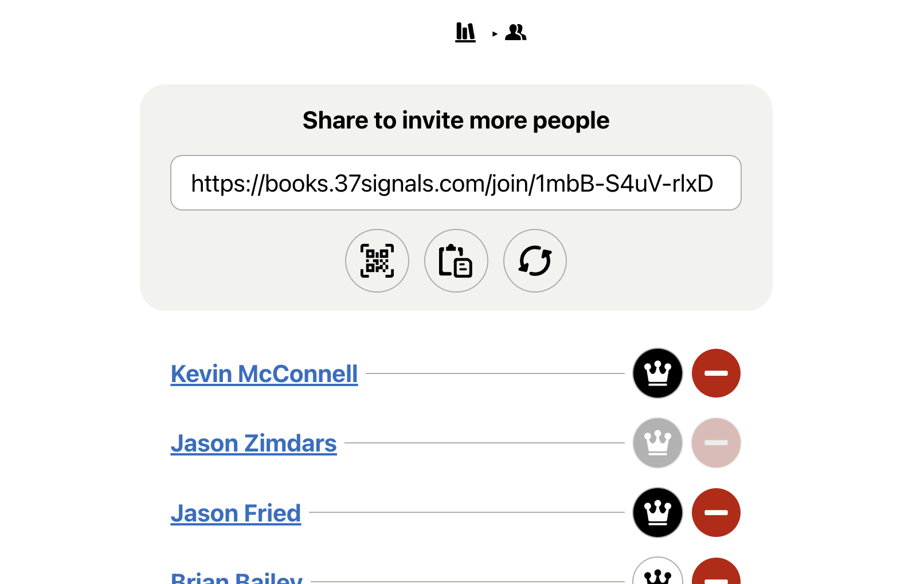Click the breadcrumb arrow separator
The image size is (924, 584).
pos(495,34)
